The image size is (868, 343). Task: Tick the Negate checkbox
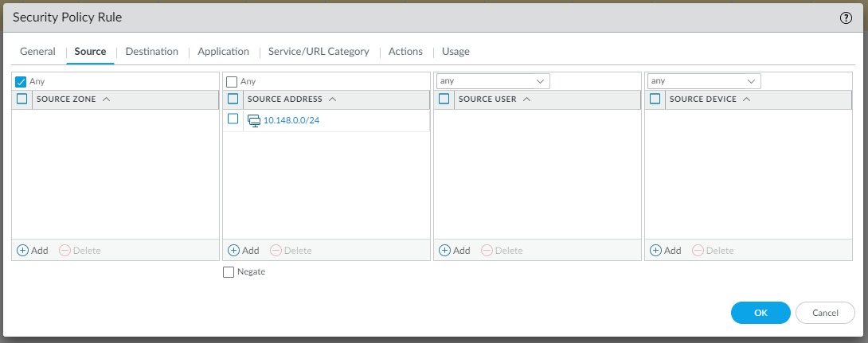pyautogui.click(x=229, y=272)
